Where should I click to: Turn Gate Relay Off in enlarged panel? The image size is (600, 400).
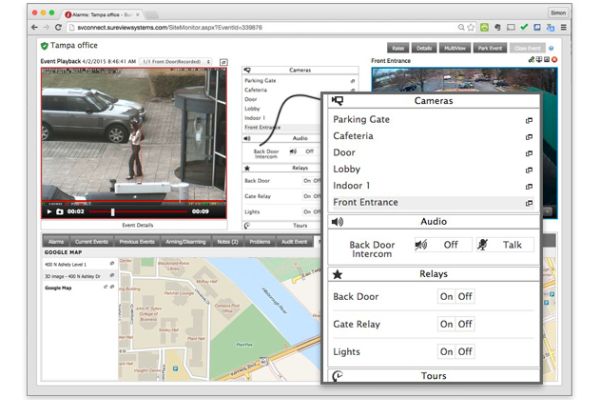click(x=465, y=324)
